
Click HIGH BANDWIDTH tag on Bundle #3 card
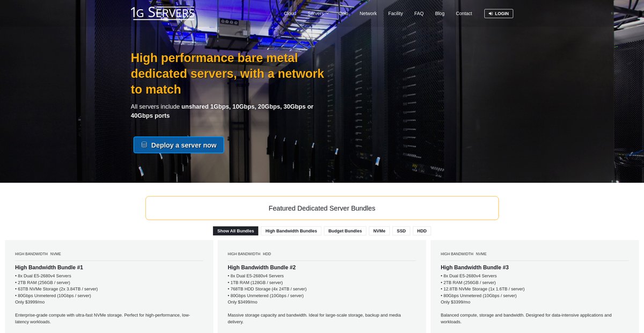(x=457, y=254)
